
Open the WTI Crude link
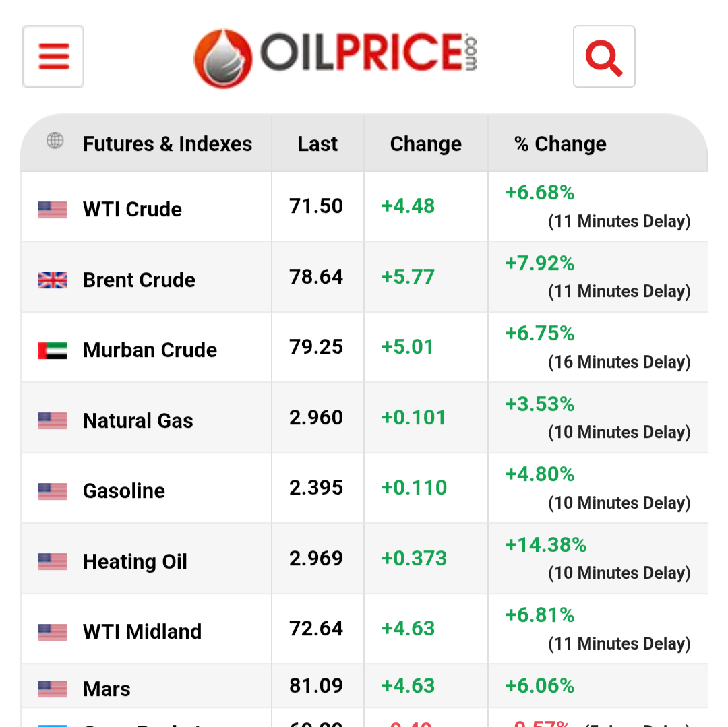click(132, 210)
